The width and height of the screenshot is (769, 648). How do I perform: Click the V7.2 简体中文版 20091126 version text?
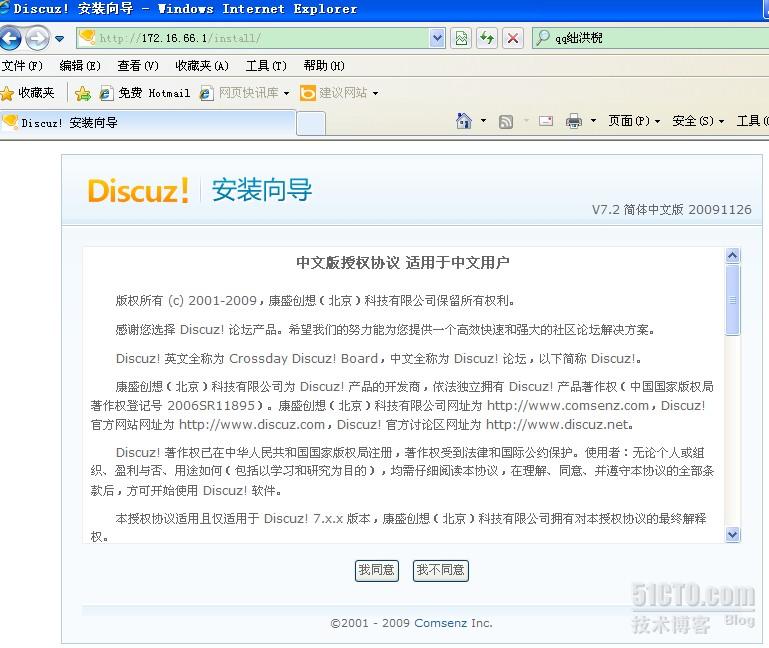671,210
